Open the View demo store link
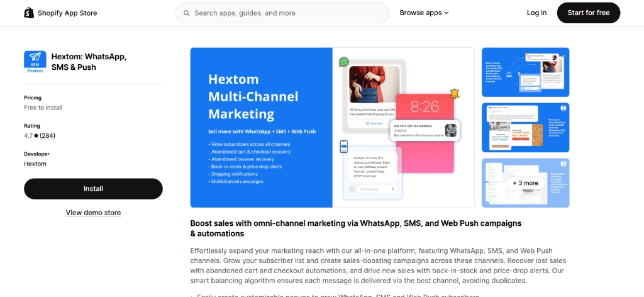Image resolution: width=644 pixels, height=297 pixels. 93,213
